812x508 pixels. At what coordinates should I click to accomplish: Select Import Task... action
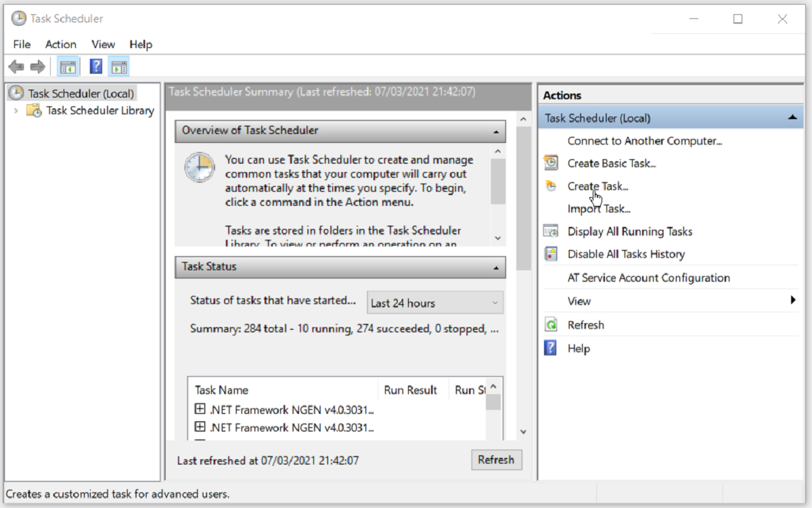coord(599,209)
